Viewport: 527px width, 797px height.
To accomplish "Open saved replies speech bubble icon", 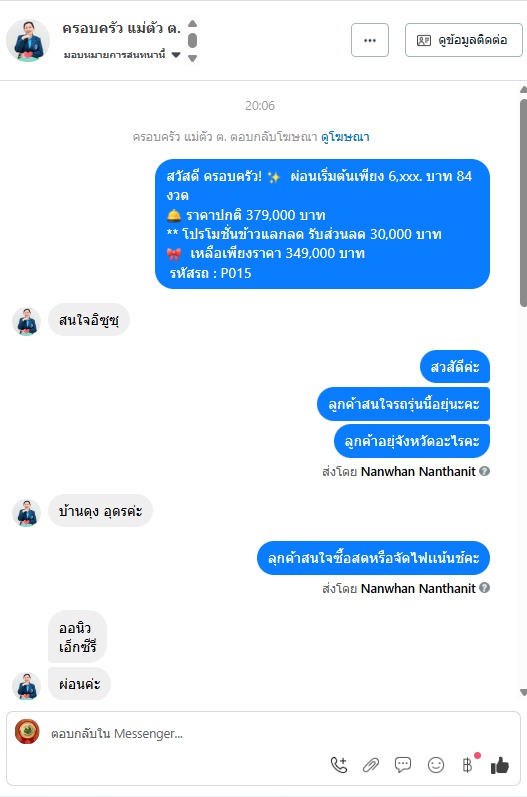I will tap(403, 764).
